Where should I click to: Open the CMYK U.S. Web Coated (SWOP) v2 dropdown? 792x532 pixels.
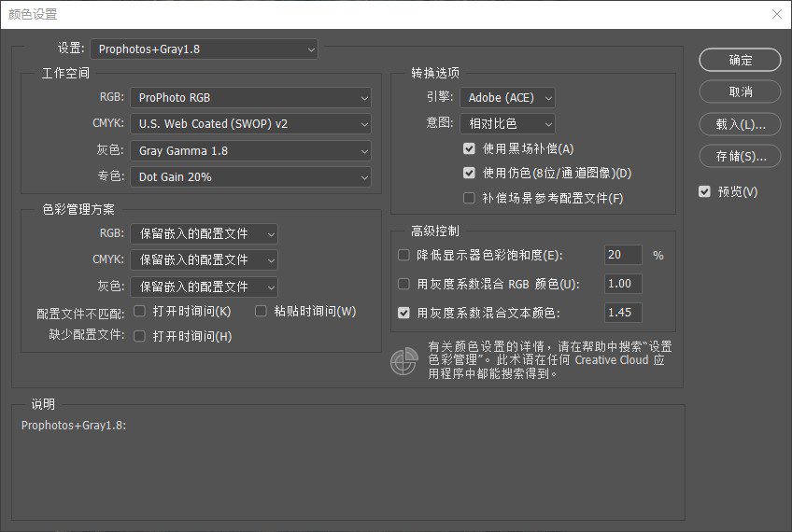point(250,123)
